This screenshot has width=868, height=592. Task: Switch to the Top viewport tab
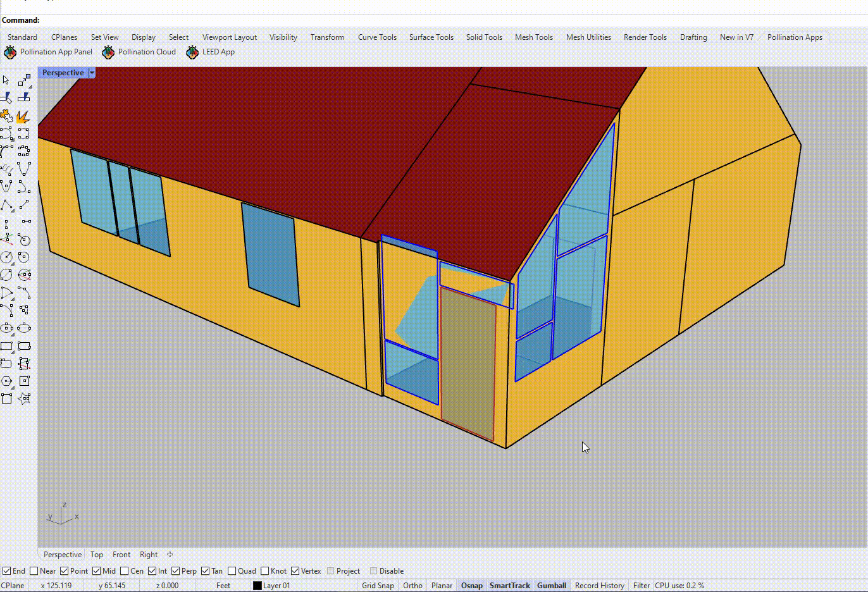[x=97, y=555]
